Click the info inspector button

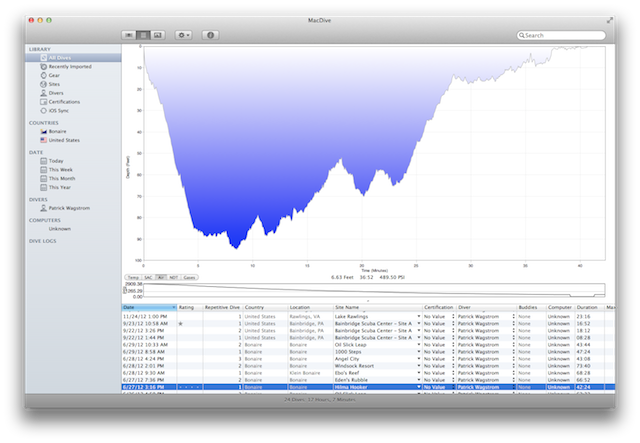point(211,35)
